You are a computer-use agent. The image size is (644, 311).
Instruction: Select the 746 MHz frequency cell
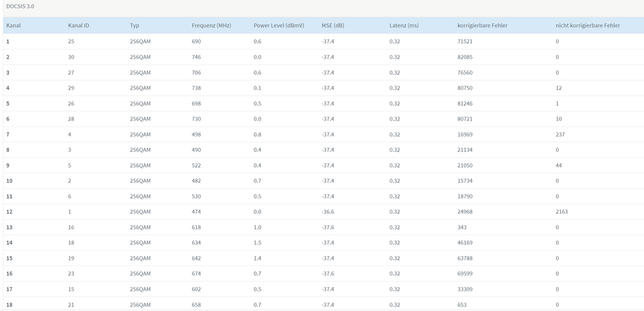click(x=196, y=57)
